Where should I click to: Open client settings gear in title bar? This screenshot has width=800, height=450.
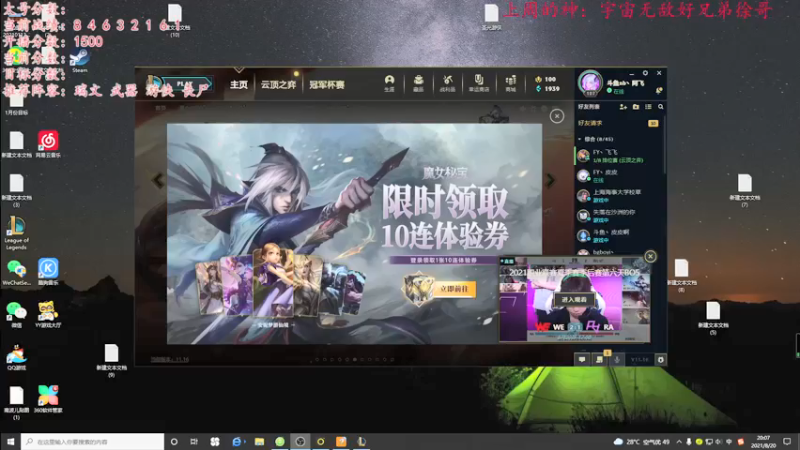(x=645, y=73)
